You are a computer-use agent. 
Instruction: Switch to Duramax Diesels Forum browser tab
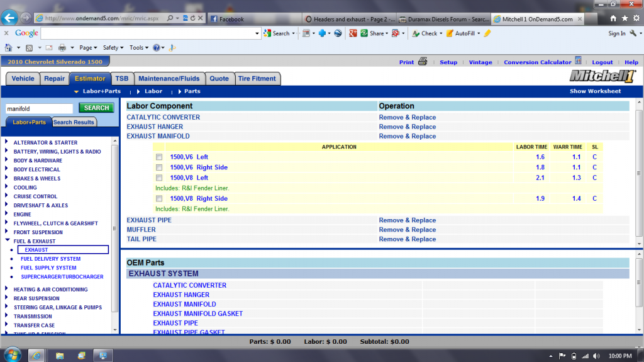click(445, 19)
